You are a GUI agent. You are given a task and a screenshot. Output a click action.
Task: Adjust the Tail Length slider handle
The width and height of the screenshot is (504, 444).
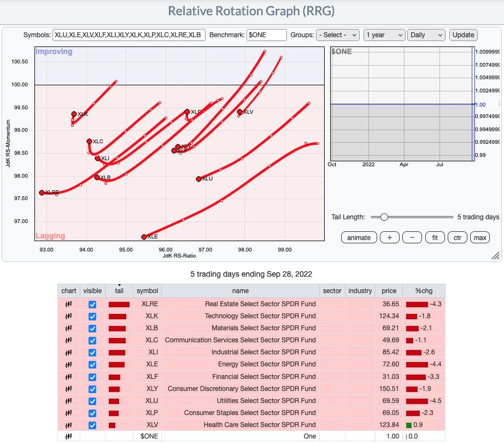tap(384, 217)
